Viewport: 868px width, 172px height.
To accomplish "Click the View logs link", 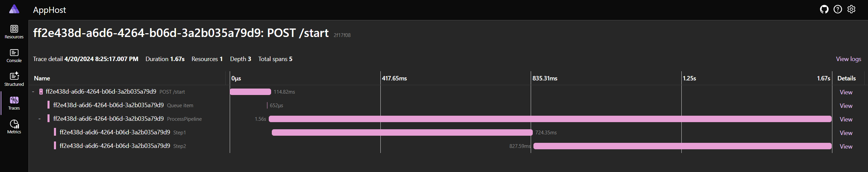I will pos(848,59).
